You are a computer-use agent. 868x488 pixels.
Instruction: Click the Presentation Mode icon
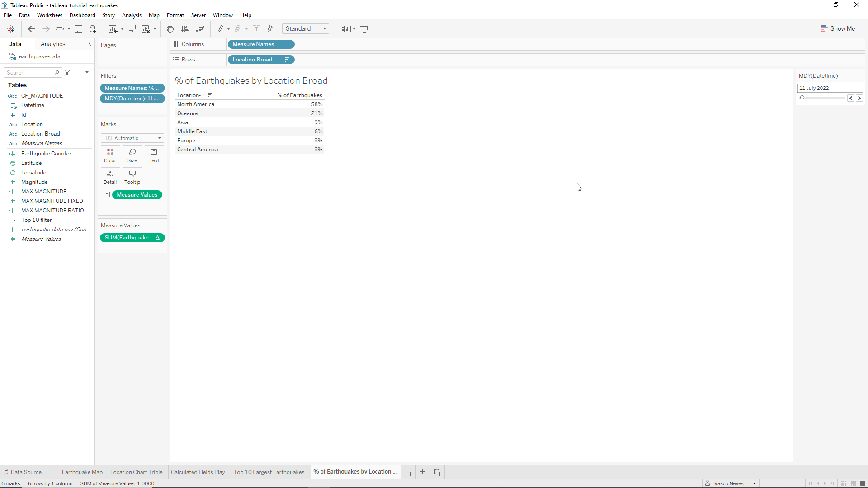coord(364,29)
